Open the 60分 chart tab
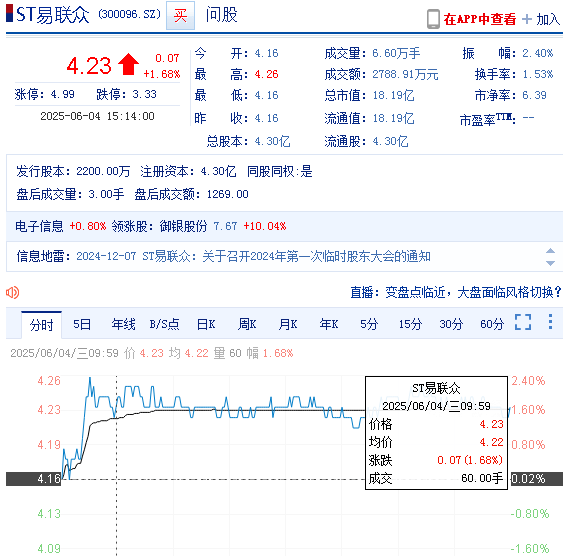The image size is (563, 556). click(x=492, y=324)
